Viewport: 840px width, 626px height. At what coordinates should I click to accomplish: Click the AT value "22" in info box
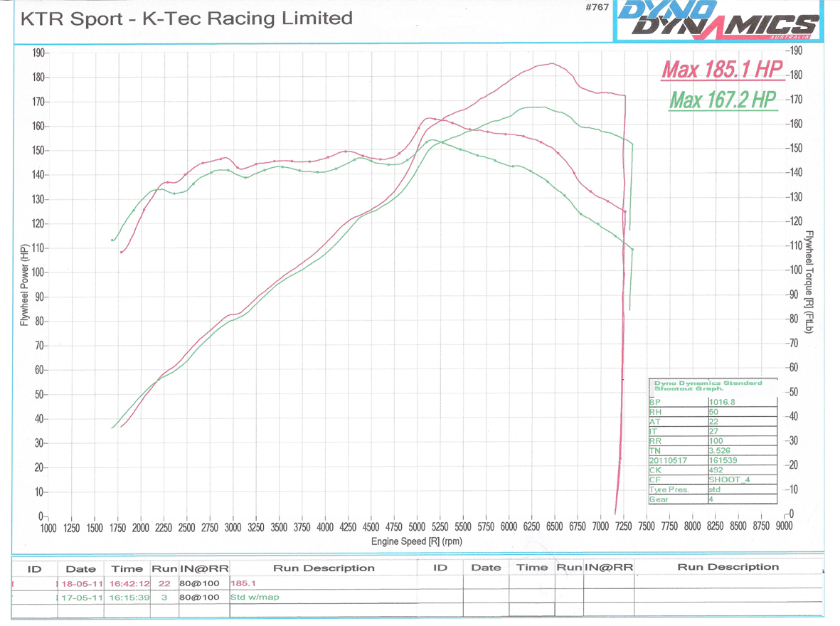713,421
